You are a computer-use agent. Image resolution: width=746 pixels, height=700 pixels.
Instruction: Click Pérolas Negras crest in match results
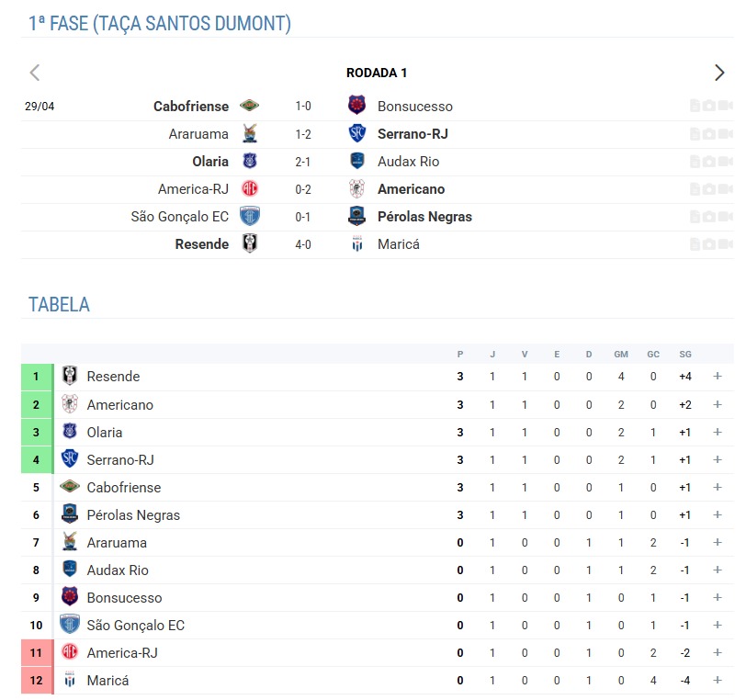(357, 217)
